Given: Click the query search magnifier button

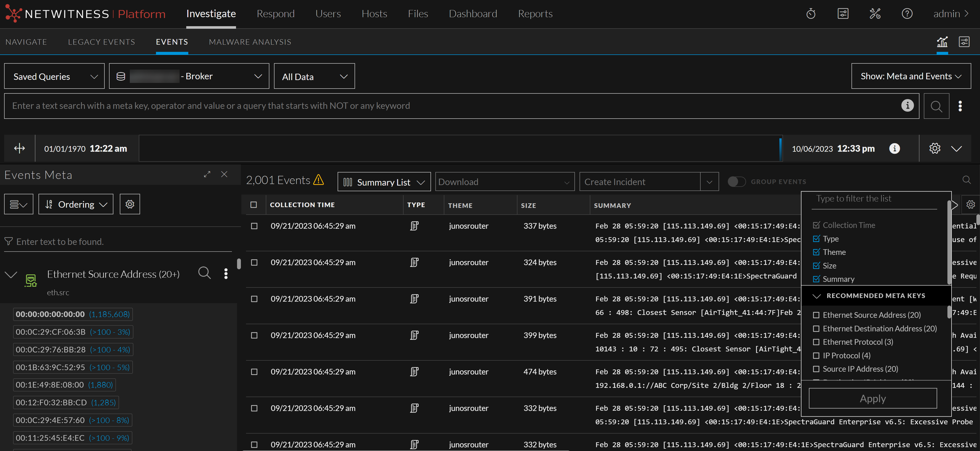Looking at the screenshot, I should click(x=936, y=106).
